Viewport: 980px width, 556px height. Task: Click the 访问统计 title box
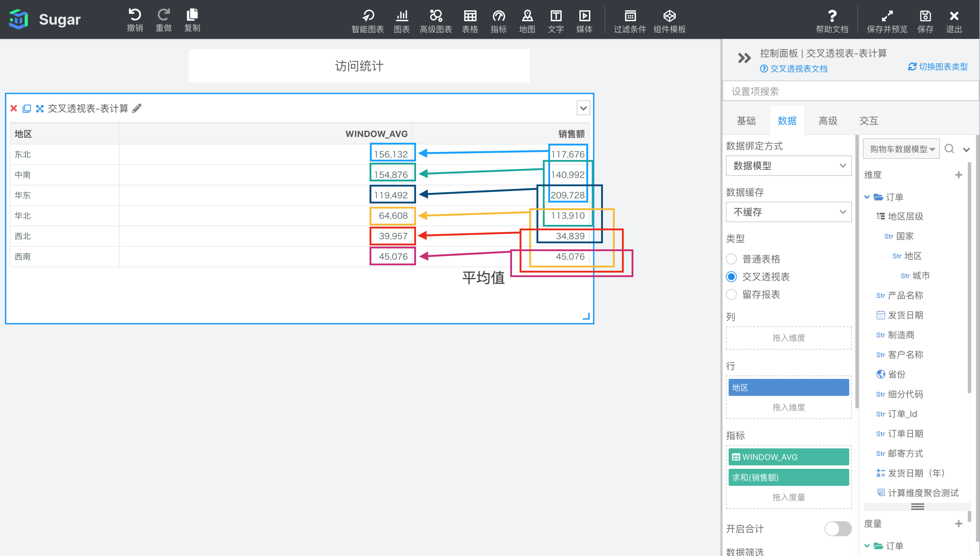click(359, 66)
